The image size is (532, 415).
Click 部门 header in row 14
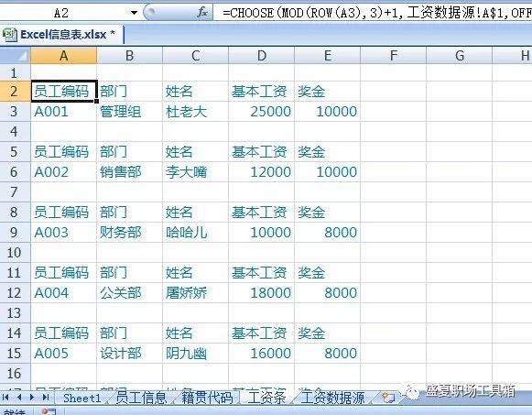pyautogui.click(x=129, y=333)
